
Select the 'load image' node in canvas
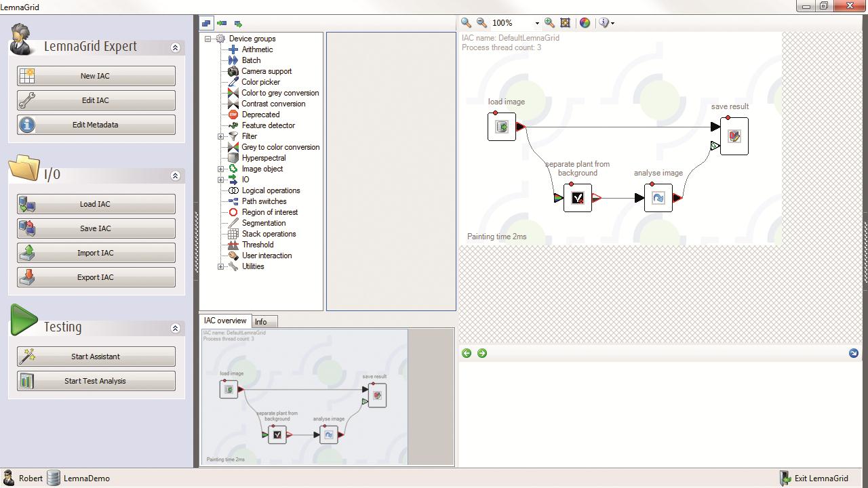pos(502,127)
